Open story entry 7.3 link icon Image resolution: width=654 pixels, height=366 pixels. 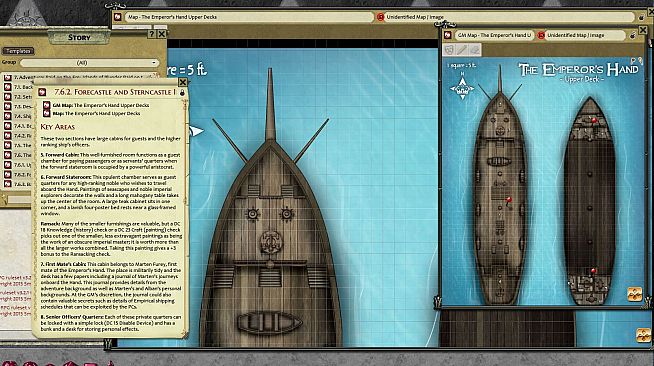pyautogui.click(x=8, y=106)
